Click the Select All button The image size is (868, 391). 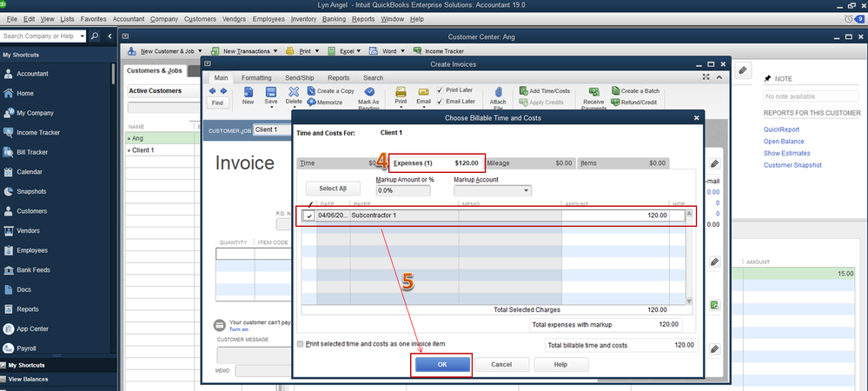point(333,189)
